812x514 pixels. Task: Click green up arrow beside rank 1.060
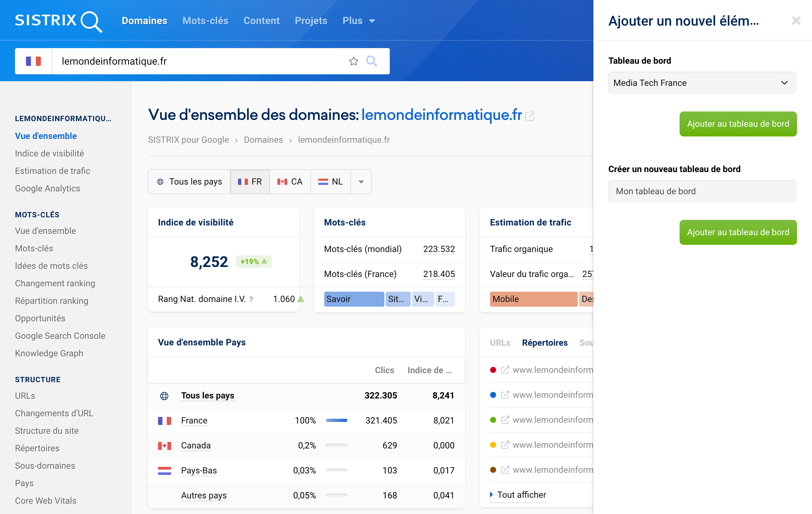301,299
